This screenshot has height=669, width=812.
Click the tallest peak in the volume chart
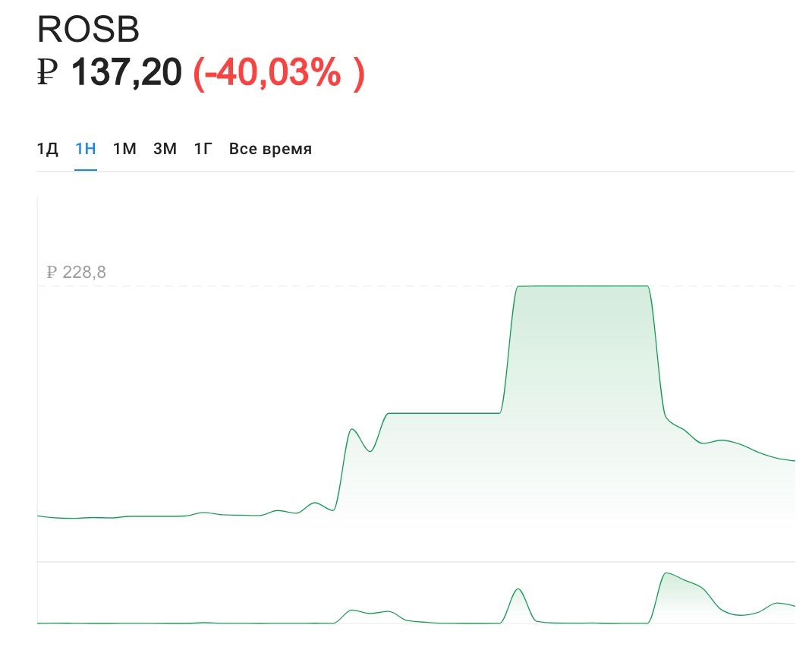click(666, 574)
